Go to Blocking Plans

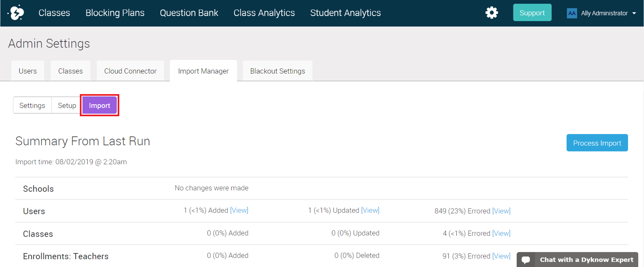tap(115, 13)
